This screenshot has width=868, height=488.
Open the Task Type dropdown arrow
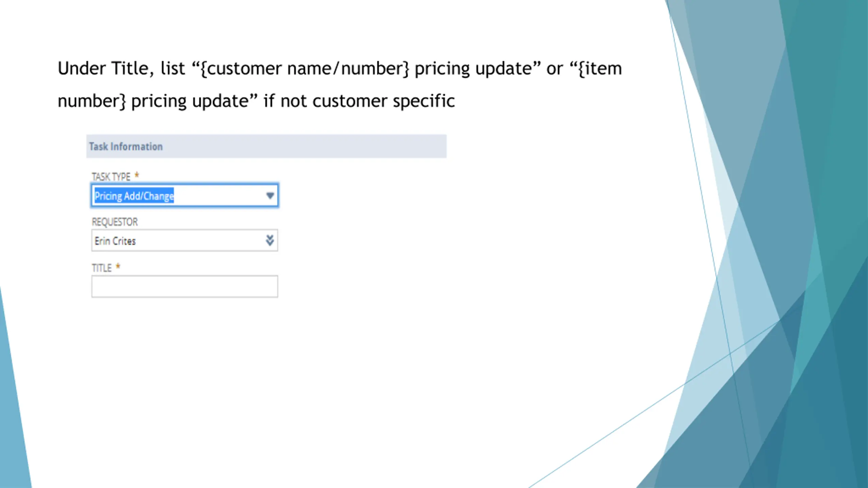tap(270, 196)
